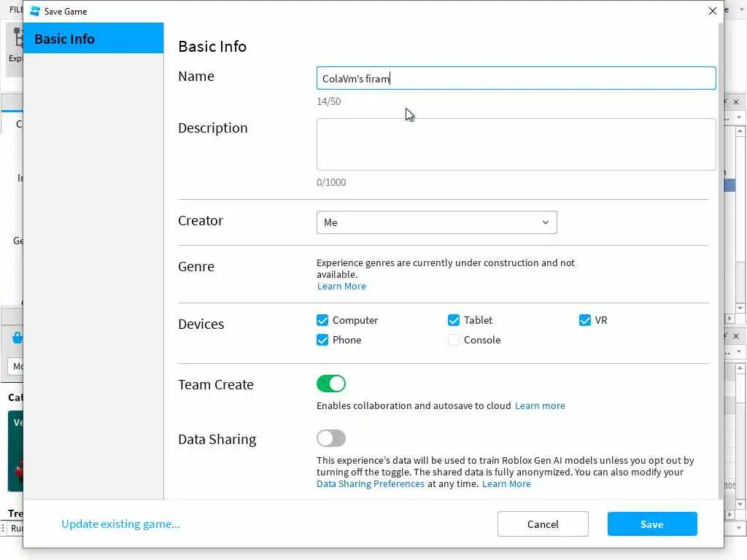Click into the Description text box
747x560 pixels.
(516, 144)
